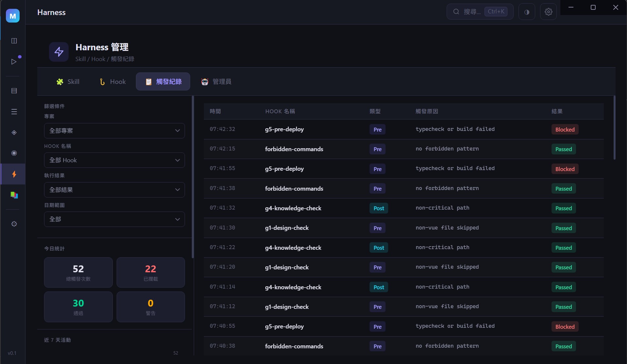This screenshot has width=627, height=364.
Task: Select g5-pre-deploy at 07:42:32
Action: point(284,129)
